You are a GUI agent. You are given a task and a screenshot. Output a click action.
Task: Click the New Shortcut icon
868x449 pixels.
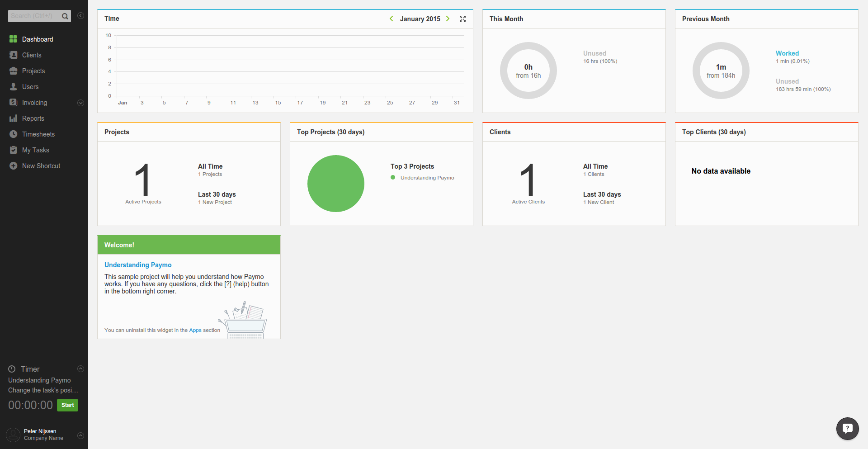(13, 165)
